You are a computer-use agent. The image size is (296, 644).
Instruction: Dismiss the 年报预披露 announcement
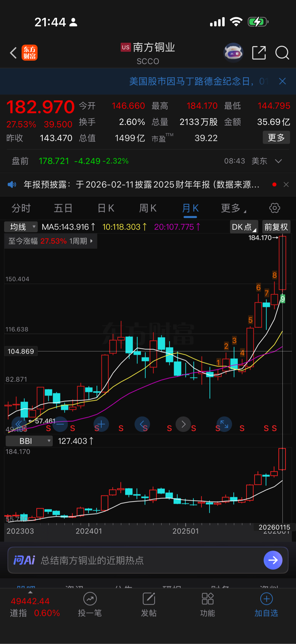click(x=286, y=184)
